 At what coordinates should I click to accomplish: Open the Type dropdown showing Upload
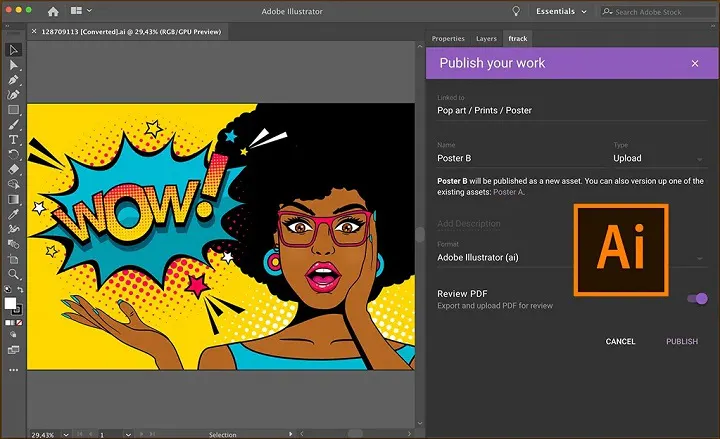[659, 158]
